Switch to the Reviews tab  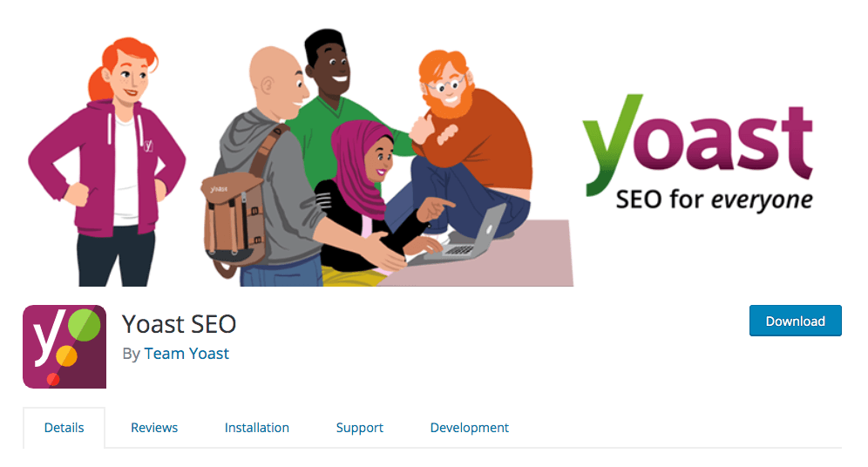click(154, 428)
